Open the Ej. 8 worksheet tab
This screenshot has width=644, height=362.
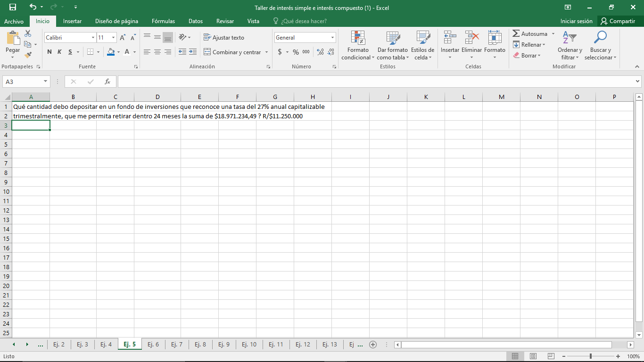coord(200,344)
